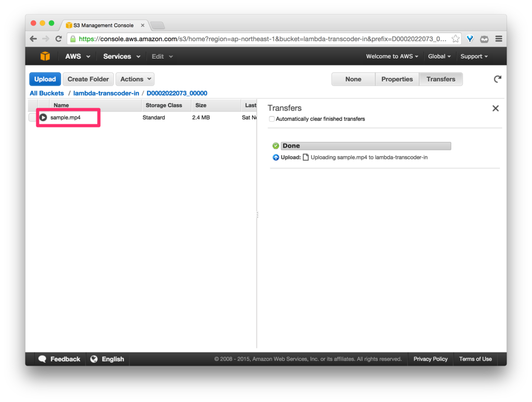Open the Global region dropdown

tap(439, 56)
